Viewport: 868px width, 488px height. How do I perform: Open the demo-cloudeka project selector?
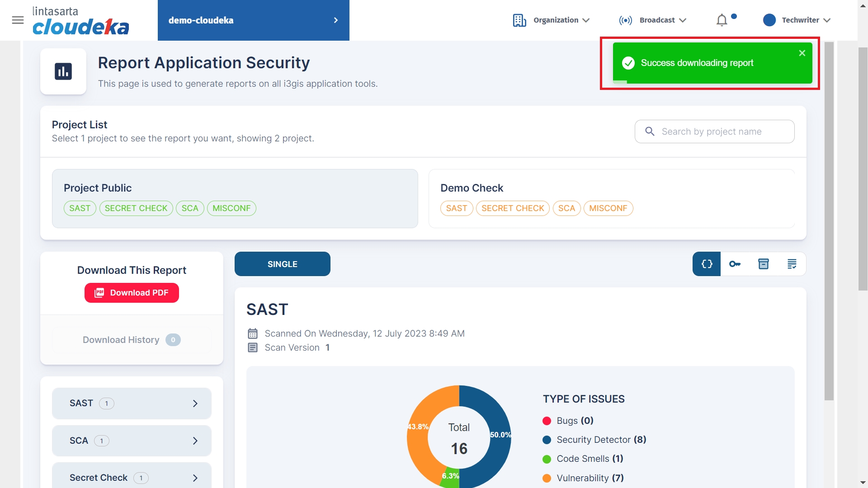(x=253, y=20)
